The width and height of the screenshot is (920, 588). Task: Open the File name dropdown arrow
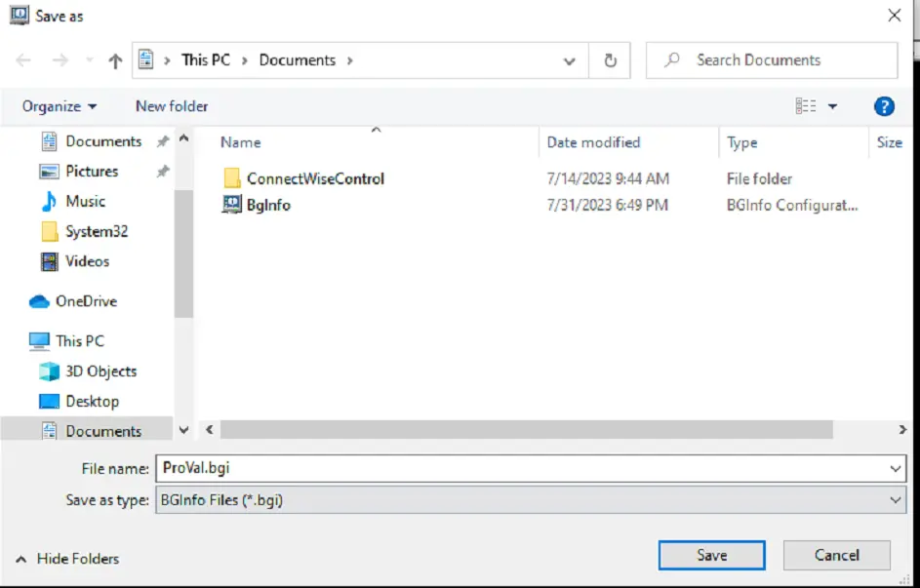coord(896,468)
